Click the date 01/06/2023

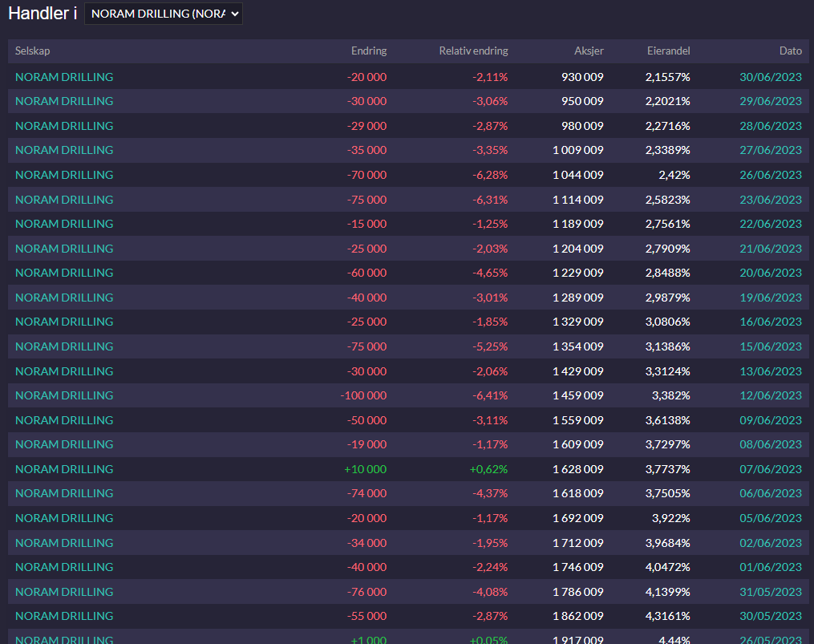[x=771, y=567]
